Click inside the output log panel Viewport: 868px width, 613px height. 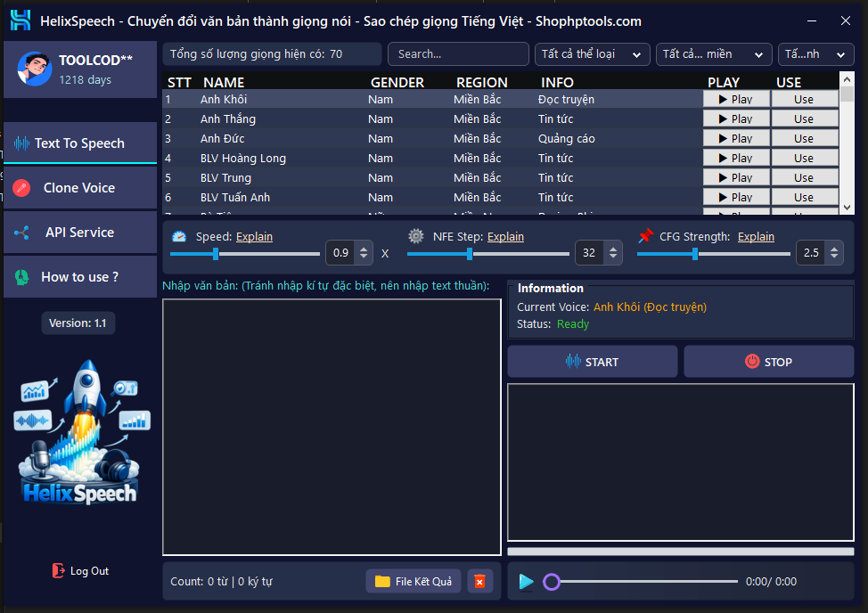coord(680,462)
